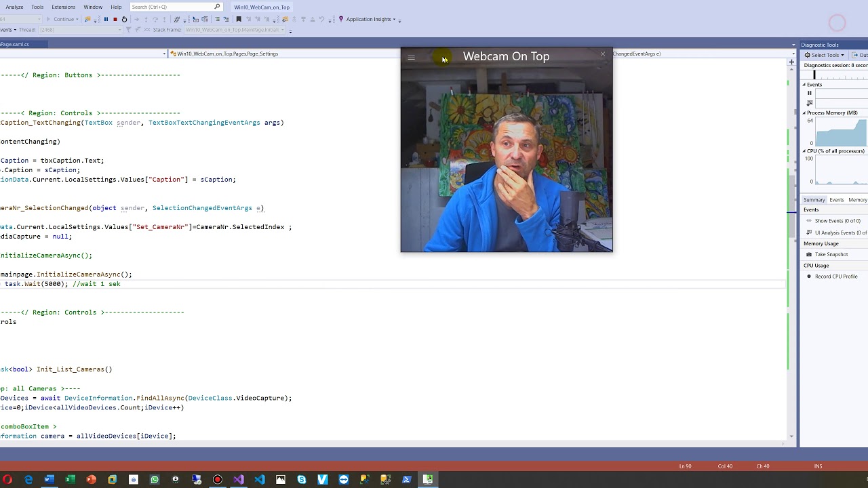Open the Window menu
868x488 pixels.
pyautogui.click(x=93, y=7)
